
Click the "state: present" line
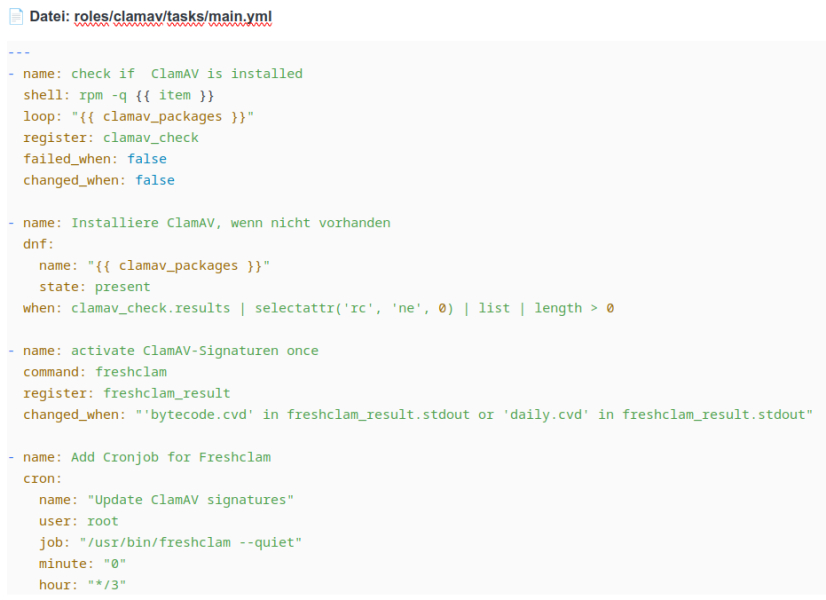coord(95,286)
